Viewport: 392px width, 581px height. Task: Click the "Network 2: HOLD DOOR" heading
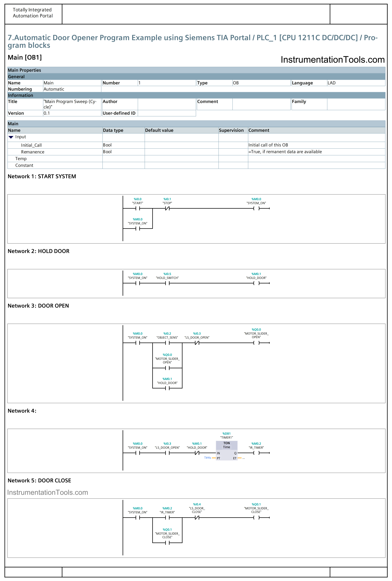coord(39,251)
